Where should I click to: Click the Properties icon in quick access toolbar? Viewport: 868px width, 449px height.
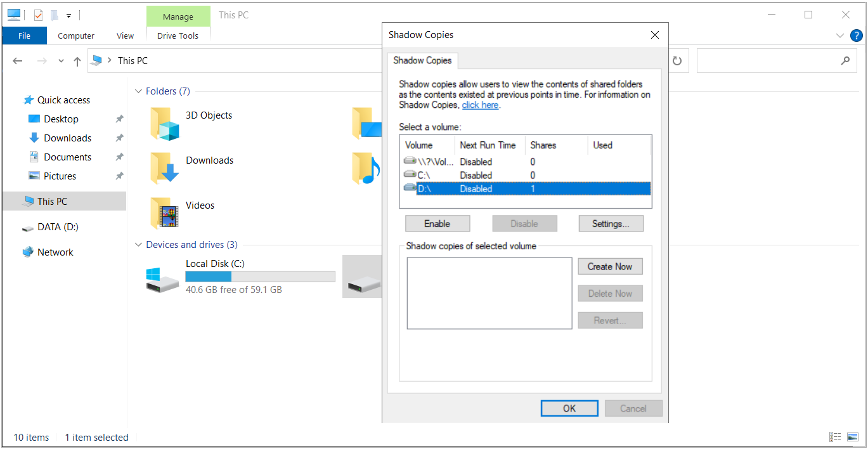[38, 15]
